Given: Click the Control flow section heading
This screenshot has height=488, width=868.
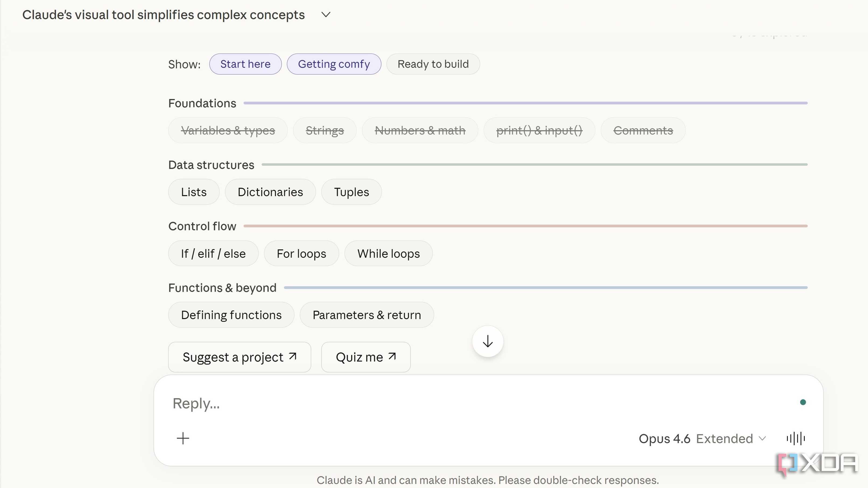Looking at the screenshot, I should [202, 226].
